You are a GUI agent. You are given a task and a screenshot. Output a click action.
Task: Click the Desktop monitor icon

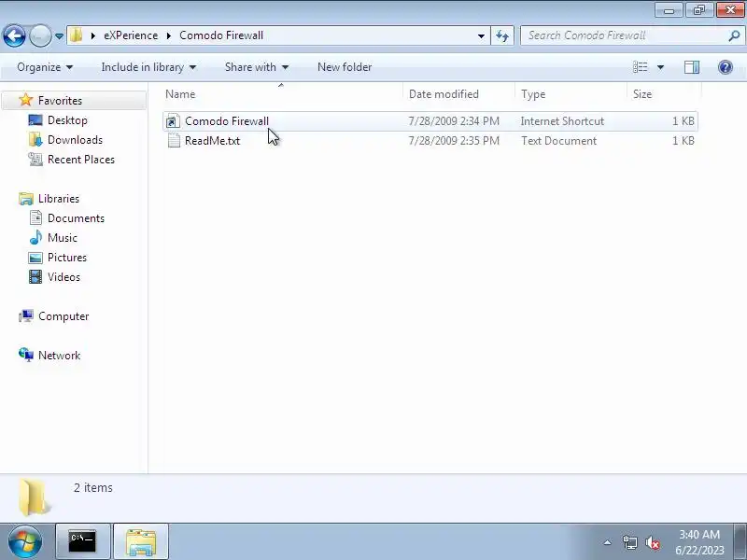point(35,120)
